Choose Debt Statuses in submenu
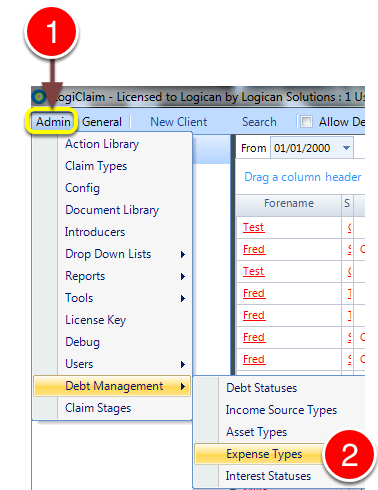This screenshot has width=378, height=490. 280,388
